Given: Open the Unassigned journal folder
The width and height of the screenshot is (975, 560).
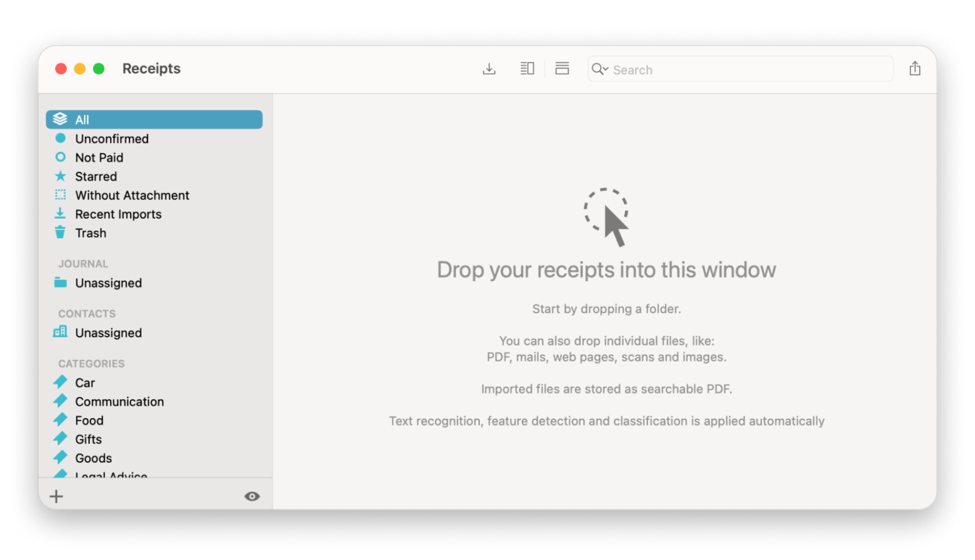Looking at the screenshot, I should (108, 282).
